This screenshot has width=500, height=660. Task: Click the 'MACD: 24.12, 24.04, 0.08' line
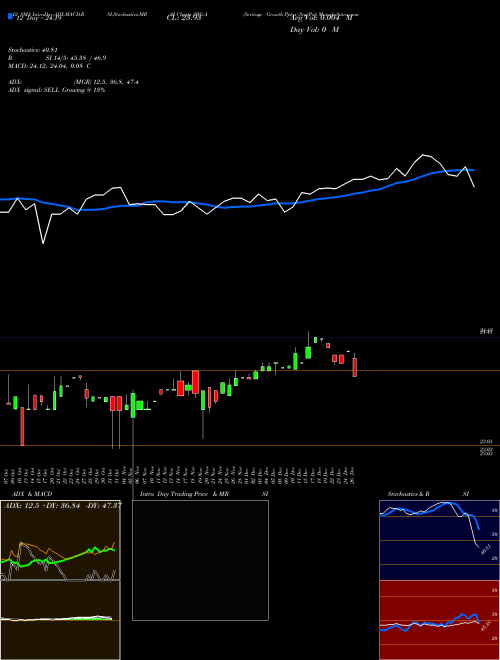46,66
